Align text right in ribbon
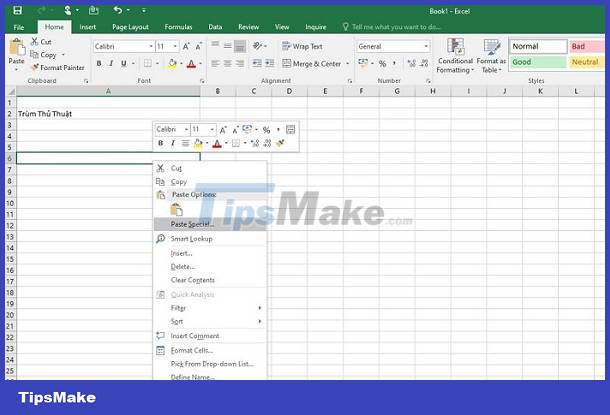Screen dimensions: 610x415 240,63
